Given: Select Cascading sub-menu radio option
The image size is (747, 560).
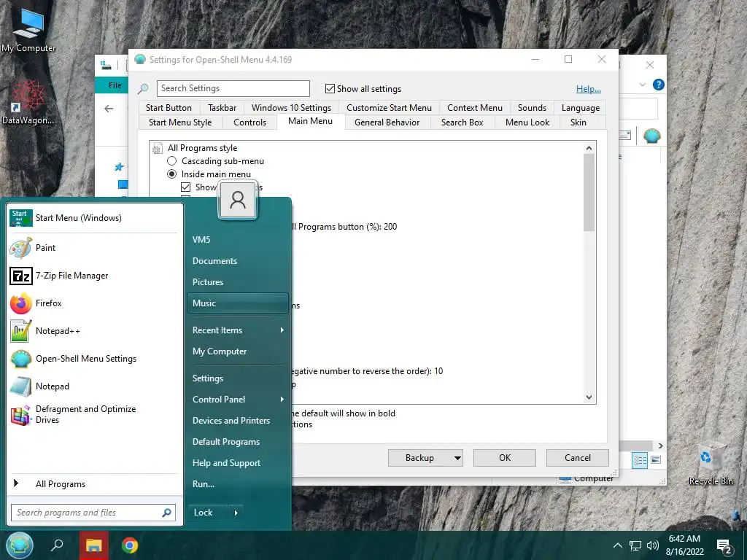Looking at the screenshot, I should tap(171, 161).
